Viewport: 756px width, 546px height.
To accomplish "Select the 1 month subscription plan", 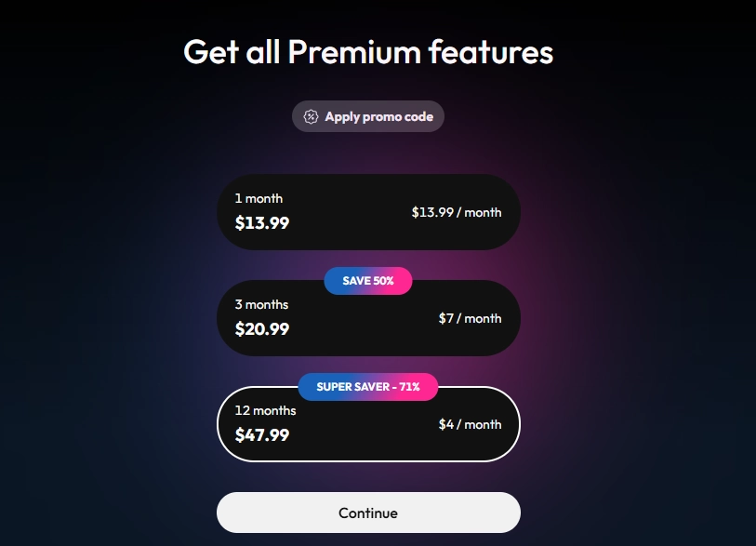I will click(368, 212).
